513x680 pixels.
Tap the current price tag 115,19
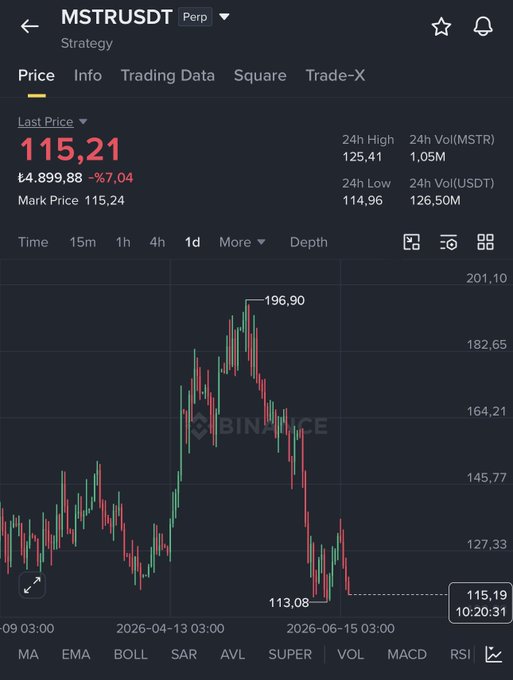click(x=480, y=603)
